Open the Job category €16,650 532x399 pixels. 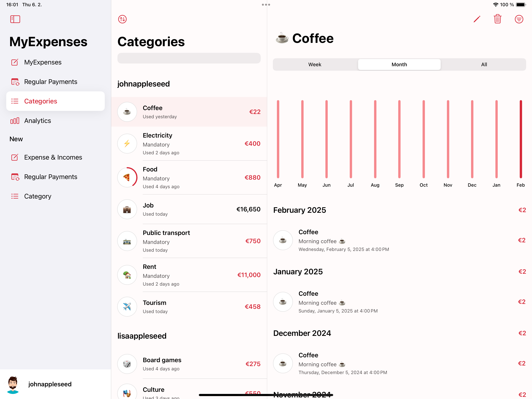189,209
